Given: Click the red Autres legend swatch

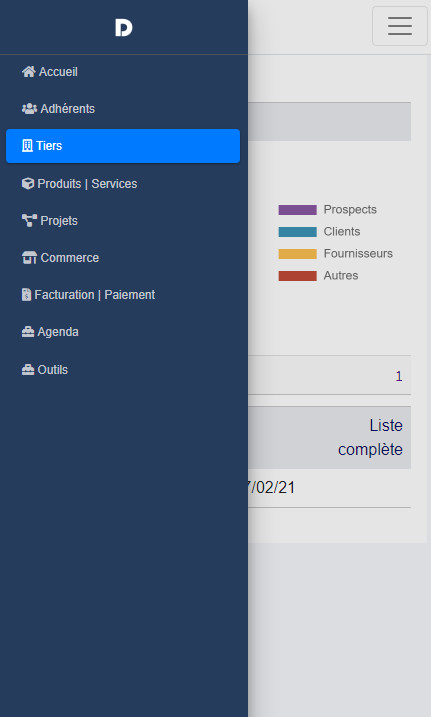Looking at the screenshot, I should point(298,276).
